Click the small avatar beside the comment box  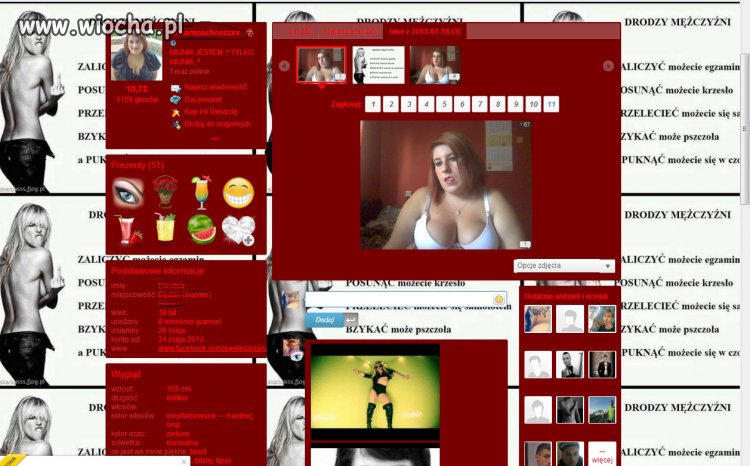point(291,300)
